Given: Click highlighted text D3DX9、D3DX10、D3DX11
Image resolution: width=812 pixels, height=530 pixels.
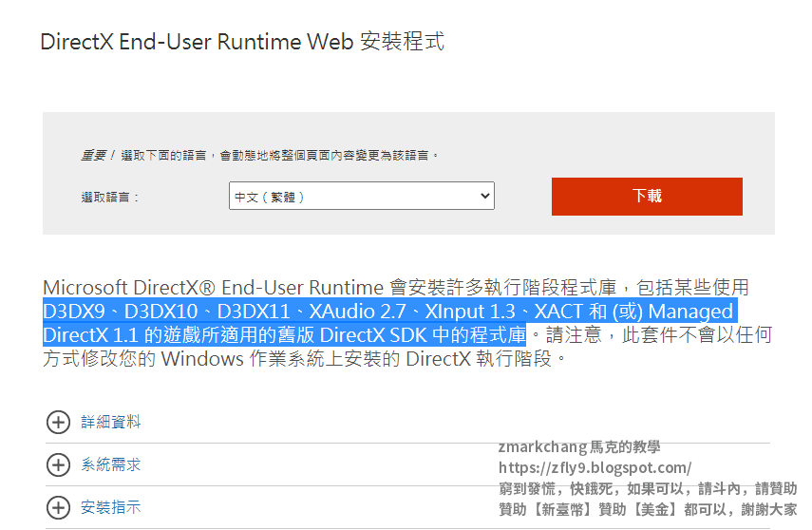Looking at the screenshot, I should [x=167, y=312].
